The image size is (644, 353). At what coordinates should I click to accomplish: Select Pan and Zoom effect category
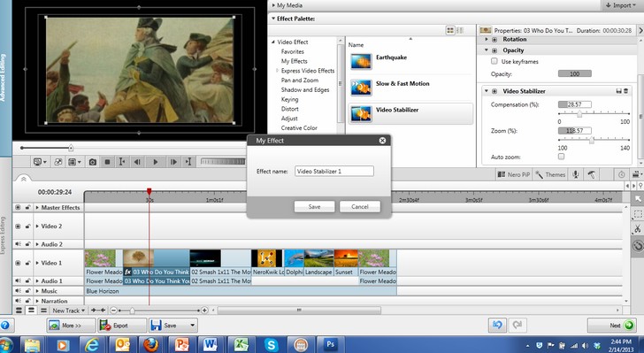[299, 81]
